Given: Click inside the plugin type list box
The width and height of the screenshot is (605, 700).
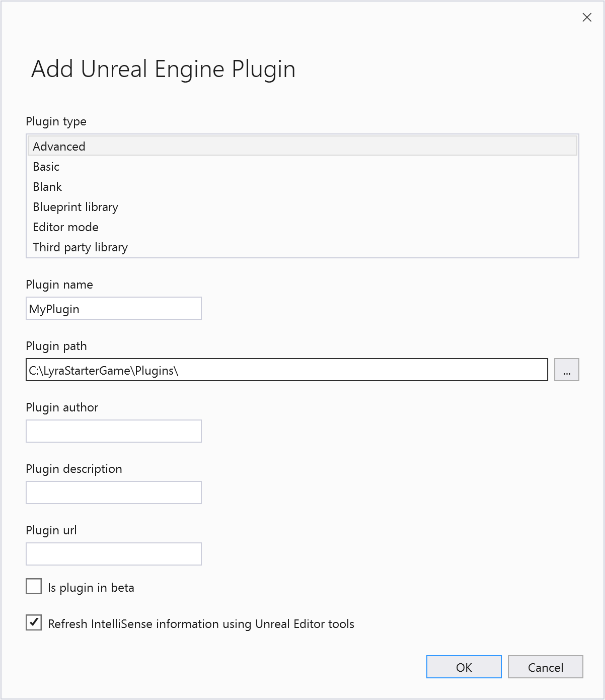Looking at the screenshot, I should tap(302, 196).
